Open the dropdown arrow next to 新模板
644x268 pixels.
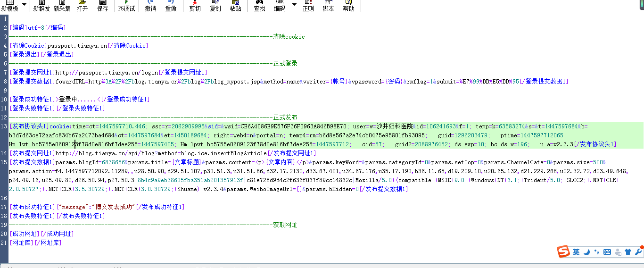[24, 5]
